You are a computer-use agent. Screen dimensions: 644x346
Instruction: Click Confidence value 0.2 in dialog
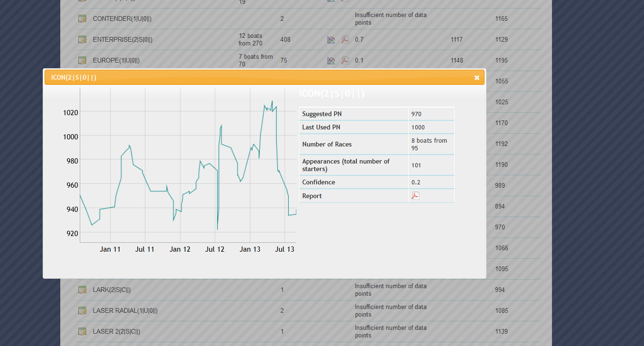pyautogui.click(x=416, y=182)
